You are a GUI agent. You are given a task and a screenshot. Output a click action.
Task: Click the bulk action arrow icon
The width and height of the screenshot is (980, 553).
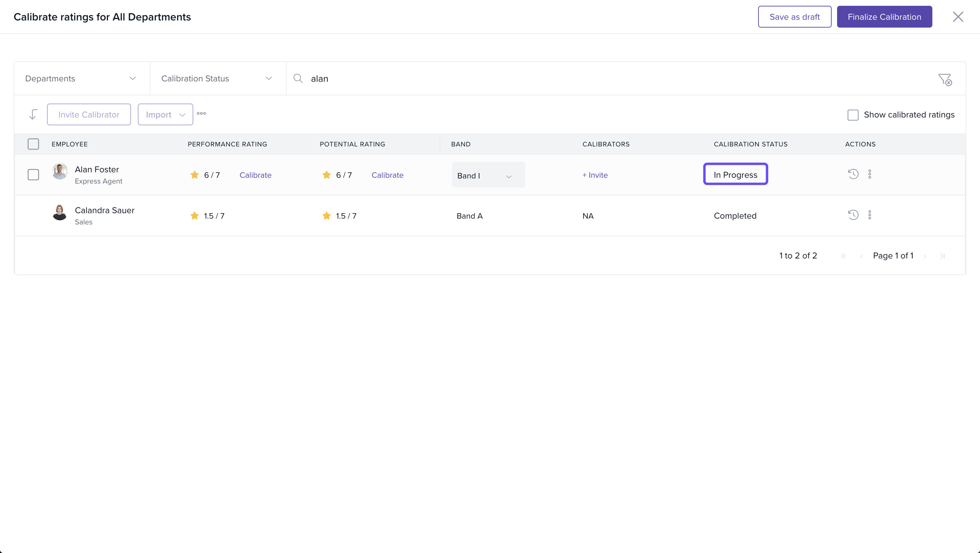[33, 114]
